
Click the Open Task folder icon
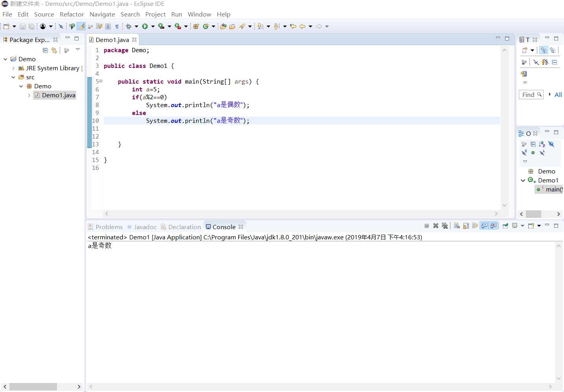point(232,26)
